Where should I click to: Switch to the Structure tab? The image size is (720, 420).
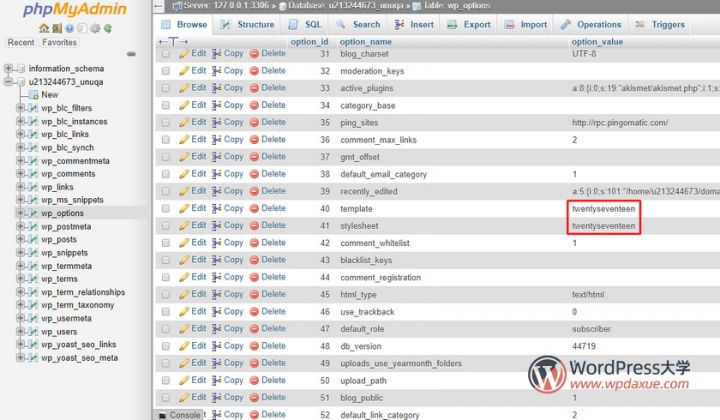[x=247, y=25]
